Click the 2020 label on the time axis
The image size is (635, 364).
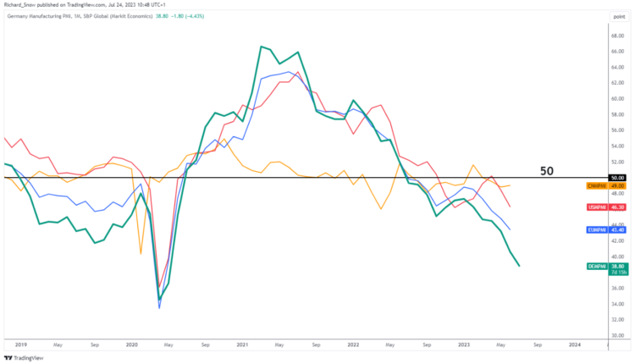point(131,345)
